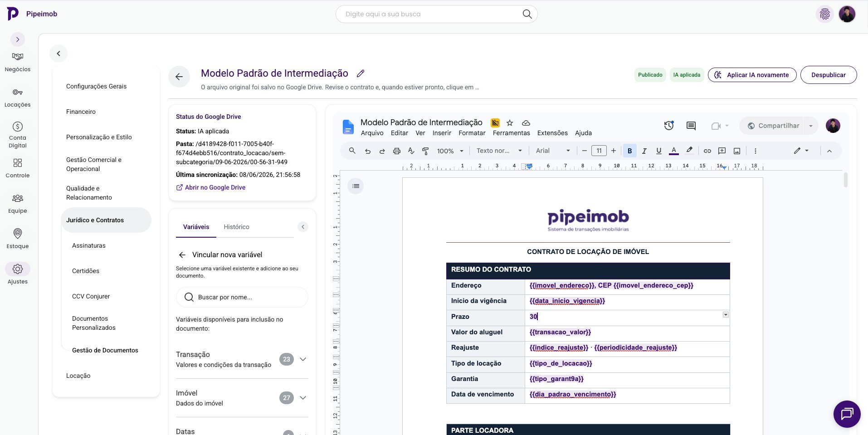The width and height of the screenshot is (868, 435).
Task: Toggle underline formatting
Action: point(658,151)
